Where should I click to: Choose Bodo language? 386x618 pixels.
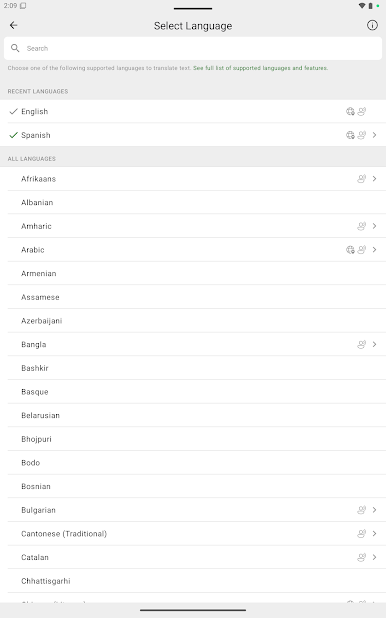(x=193, y=462)
